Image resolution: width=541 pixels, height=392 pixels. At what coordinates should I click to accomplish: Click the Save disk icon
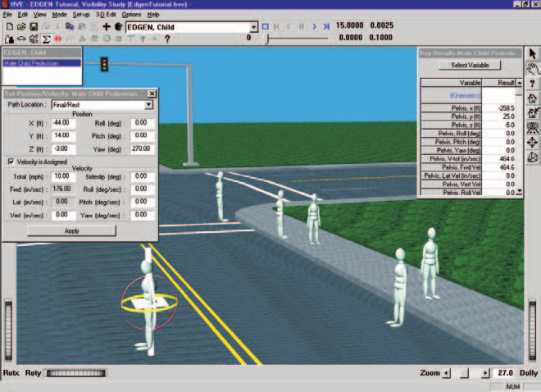tap(34, 26)
